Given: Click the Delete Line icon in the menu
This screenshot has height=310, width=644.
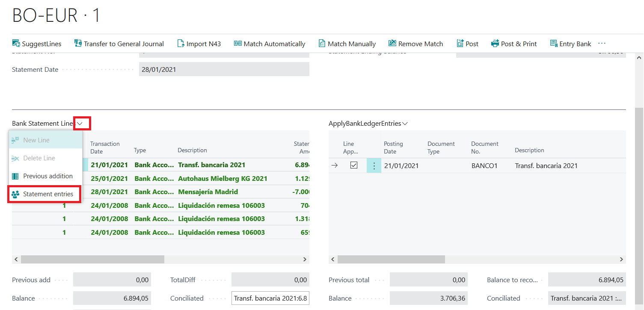Looking at the screenshot, I should (x=15, y=158).
